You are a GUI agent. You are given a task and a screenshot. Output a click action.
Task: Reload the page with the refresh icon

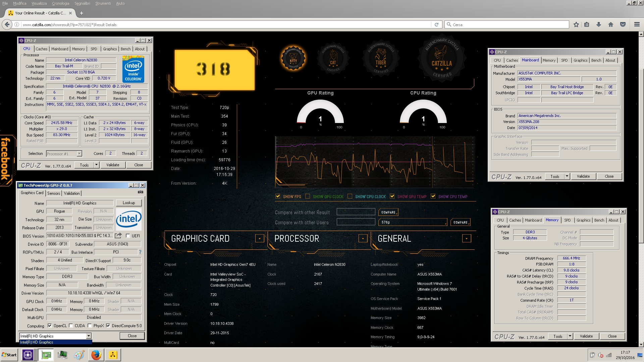436,24
